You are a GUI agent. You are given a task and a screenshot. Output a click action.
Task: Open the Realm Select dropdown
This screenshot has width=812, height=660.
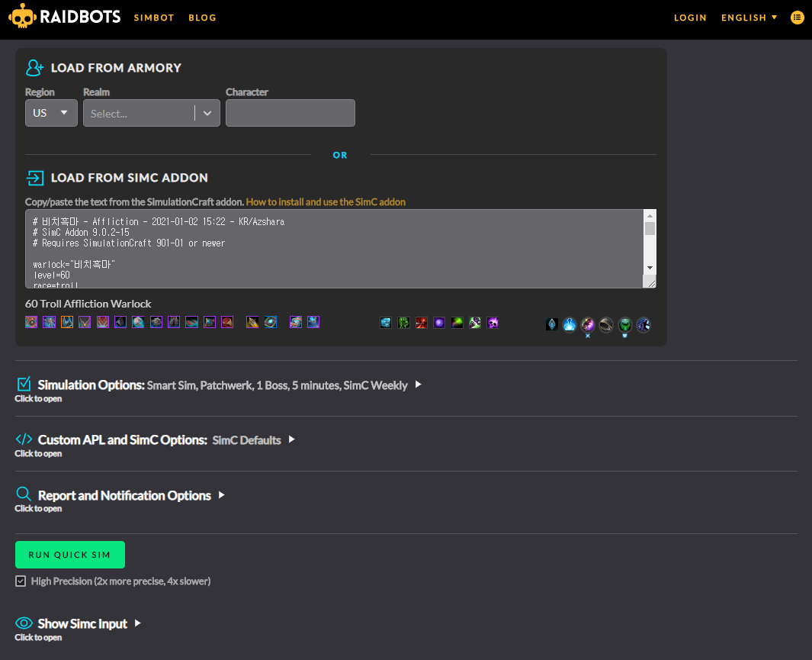(152, 113)
